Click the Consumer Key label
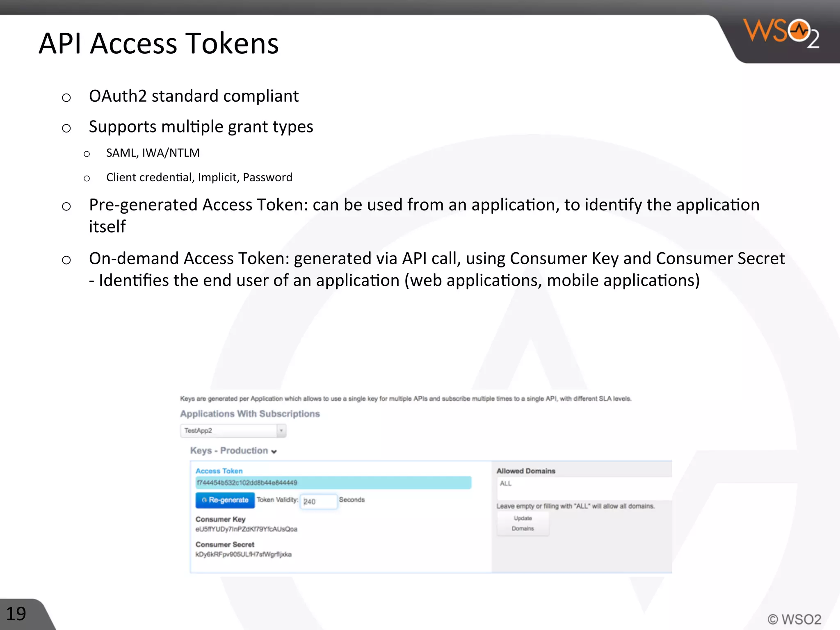This screenshot has width=840, height=630. click(x=220, y=519)
